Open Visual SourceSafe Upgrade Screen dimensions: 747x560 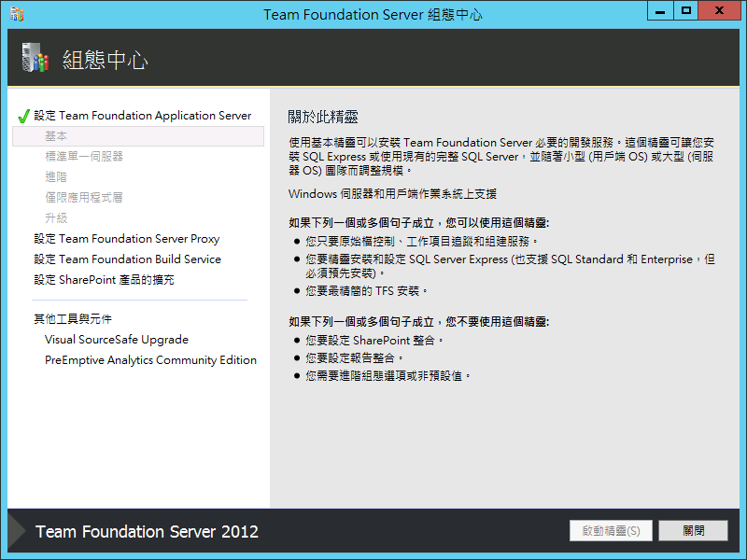tap(117, 340)
